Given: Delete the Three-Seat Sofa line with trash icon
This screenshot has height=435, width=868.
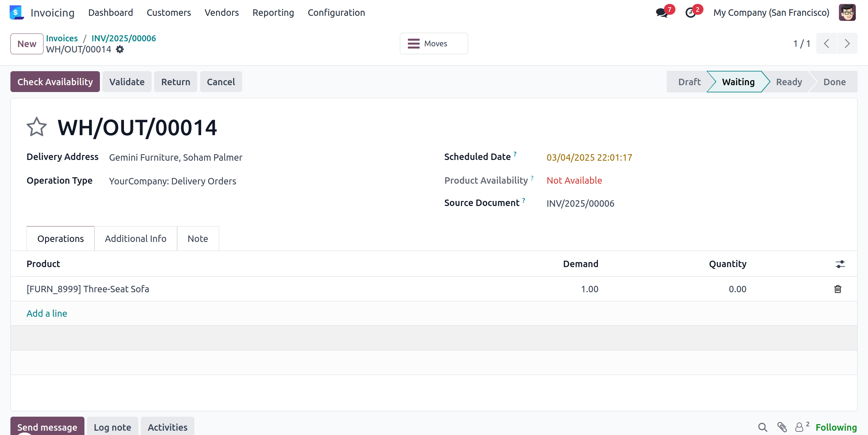Looking at the screenshot, I should (x=837, y=289).
